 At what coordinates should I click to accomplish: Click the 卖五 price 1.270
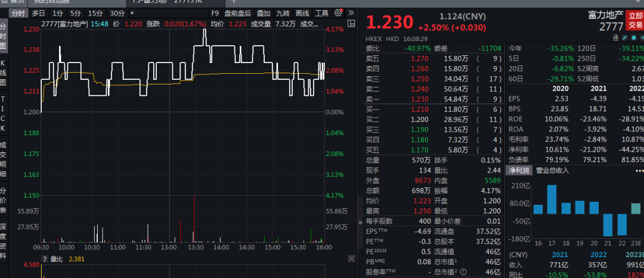420,58
